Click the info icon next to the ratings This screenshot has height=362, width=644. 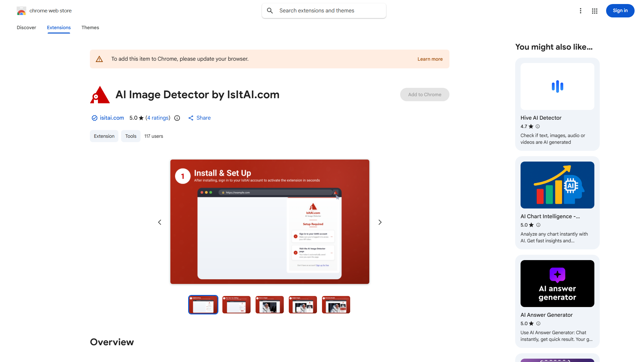(177, 118)
